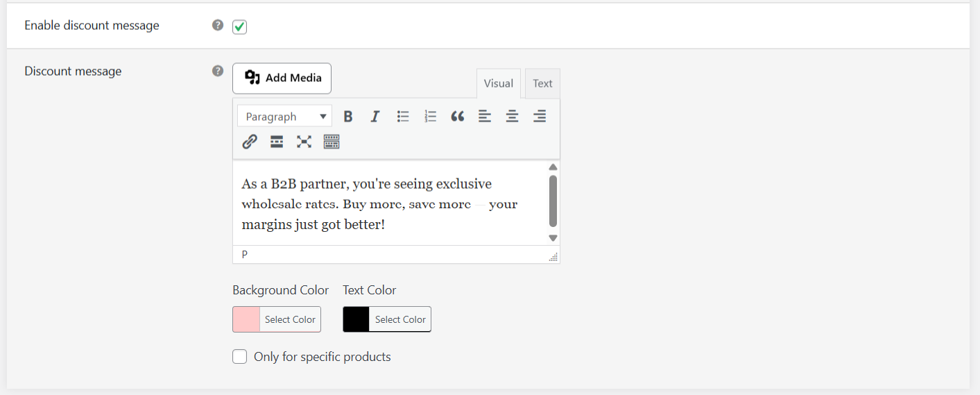
Task: Click the Discount message help icon
Action: (218, 71)
